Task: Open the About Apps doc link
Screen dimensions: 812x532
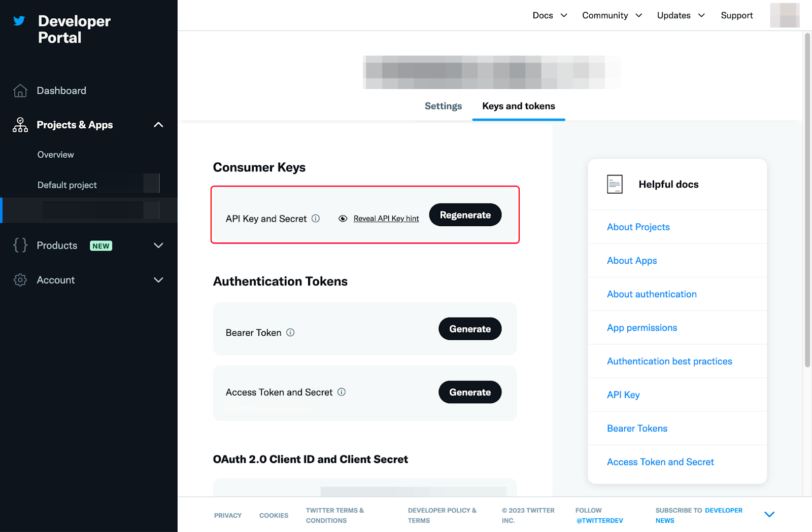Action: click(632, 261)
